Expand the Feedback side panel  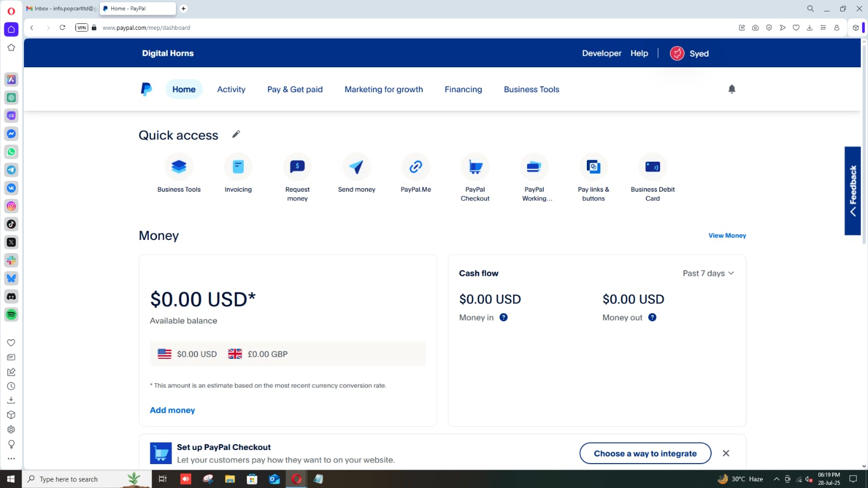pyautogui.click(x=853, y=191)
